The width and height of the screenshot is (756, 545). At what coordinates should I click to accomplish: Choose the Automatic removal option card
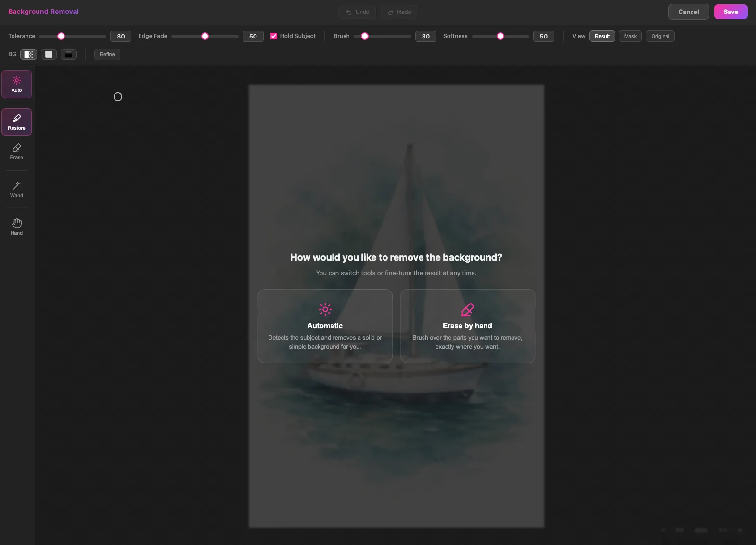[325, 326]
